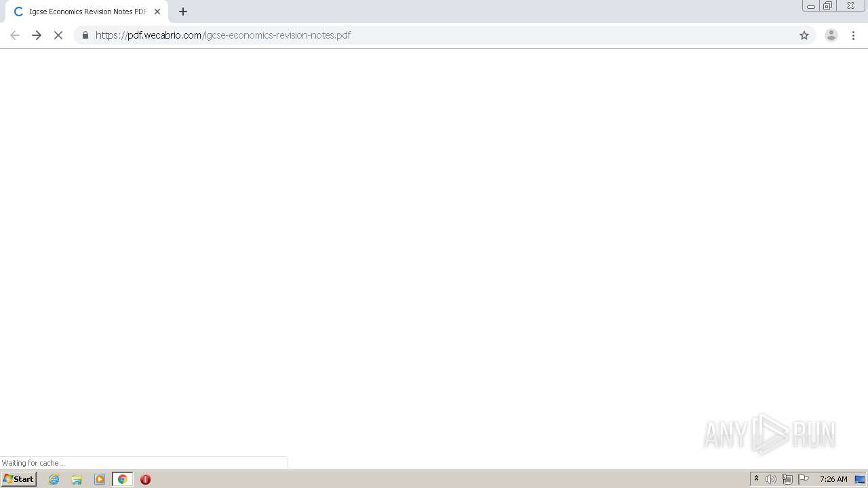This screenshot has height=488, width=868.
Task: Open the red Opera-style taskbar icon
Action: coord(145,479)
